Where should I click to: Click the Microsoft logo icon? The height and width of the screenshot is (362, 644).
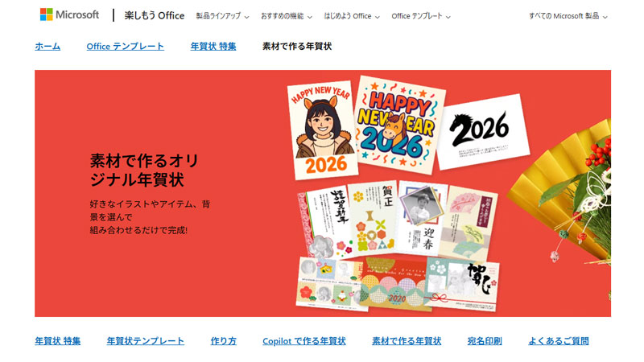point(46,14)
